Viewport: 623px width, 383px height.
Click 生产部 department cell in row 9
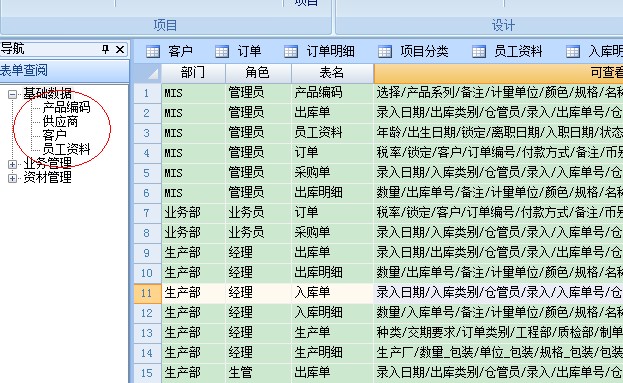point(193,253)
